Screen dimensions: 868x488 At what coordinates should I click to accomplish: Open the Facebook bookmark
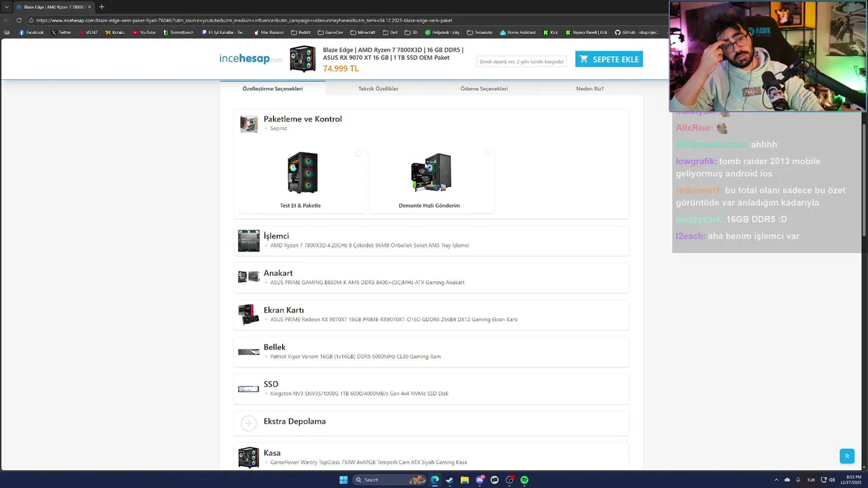31,32
